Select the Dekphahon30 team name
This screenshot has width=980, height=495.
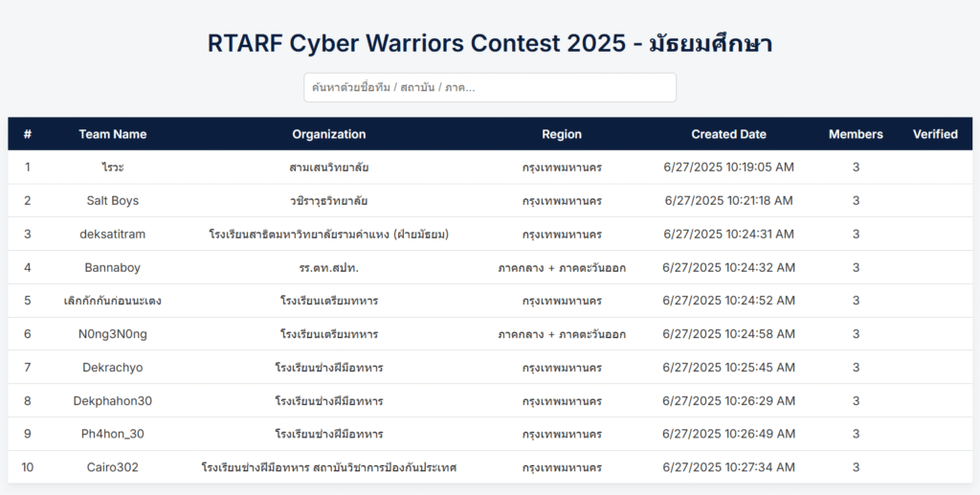[x=113, y=400]
